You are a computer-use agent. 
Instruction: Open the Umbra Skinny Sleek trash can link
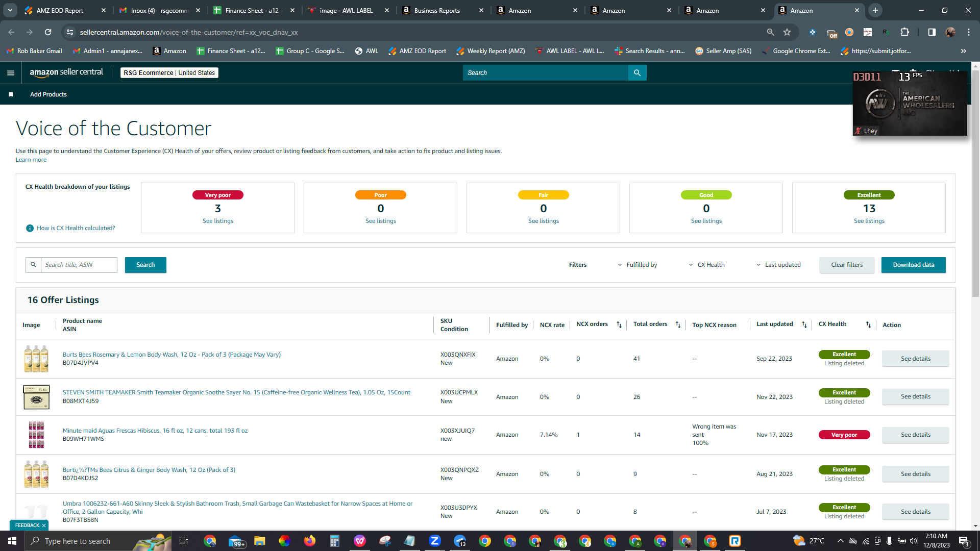(238, 508)
